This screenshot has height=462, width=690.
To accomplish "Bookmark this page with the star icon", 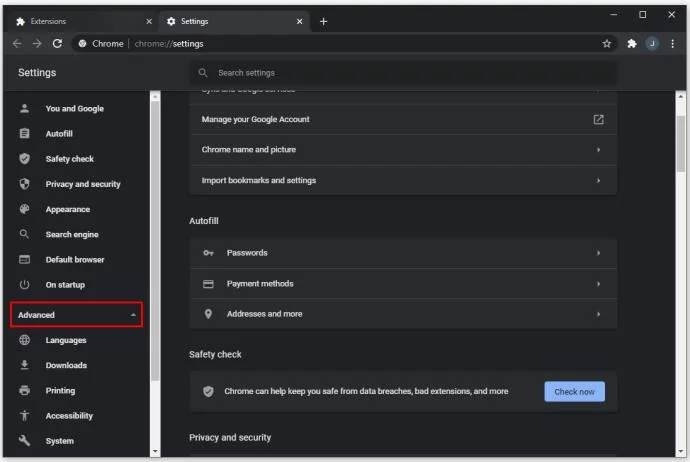I will [x=607, y=44].
